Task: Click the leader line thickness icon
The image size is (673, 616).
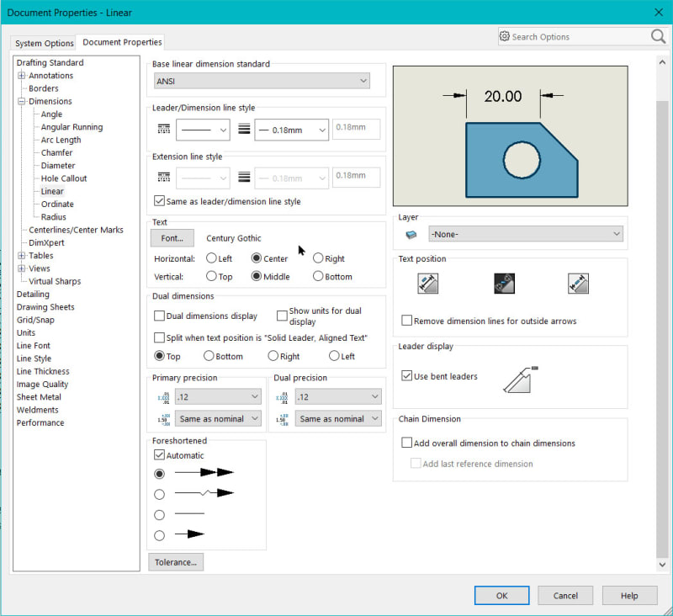Action: [x=244, y=129]
